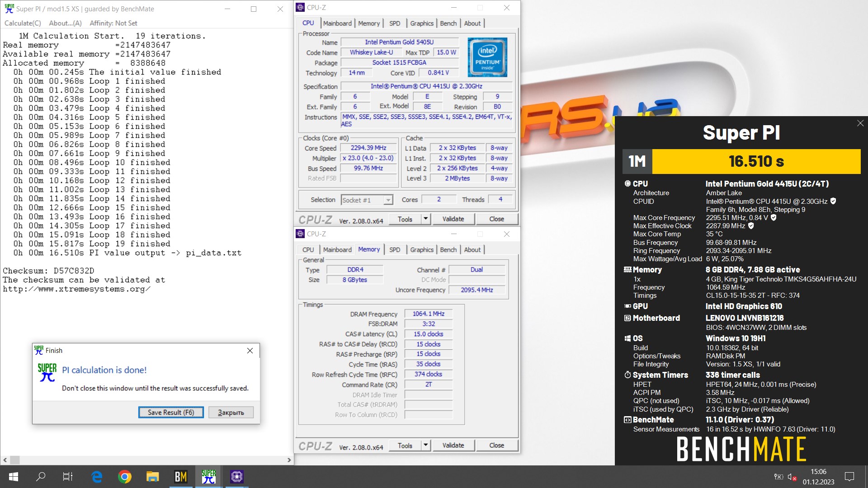868x488 pixels.
Task: Click the CPU name field Intel Pentium Gold 5405U
Action: (x=399, y=42)
